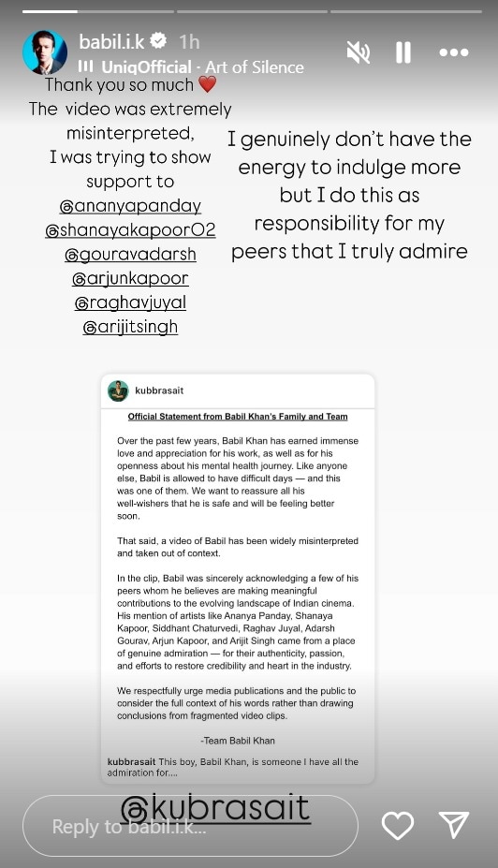Open UniqOfficial Art of Silence music
Viewport: 498px width, 868px height.
[202, 67]
